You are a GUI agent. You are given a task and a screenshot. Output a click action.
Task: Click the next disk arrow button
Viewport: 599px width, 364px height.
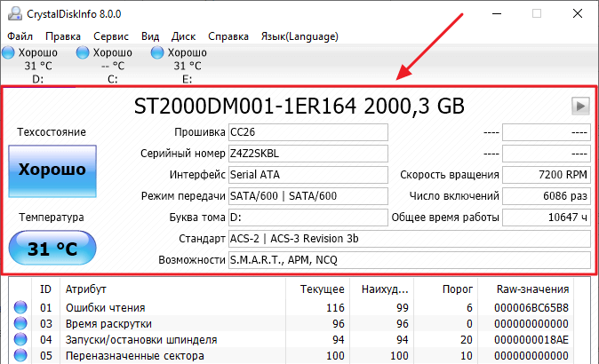(580, 107)
